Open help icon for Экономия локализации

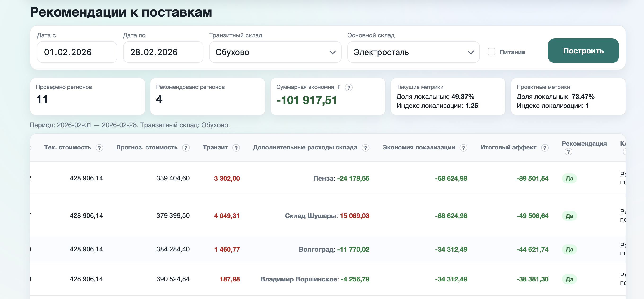point(464,148)
